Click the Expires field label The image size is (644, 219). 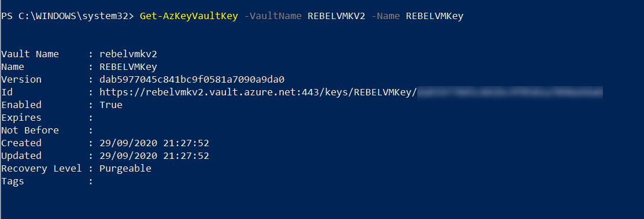(x=21, y=118)
